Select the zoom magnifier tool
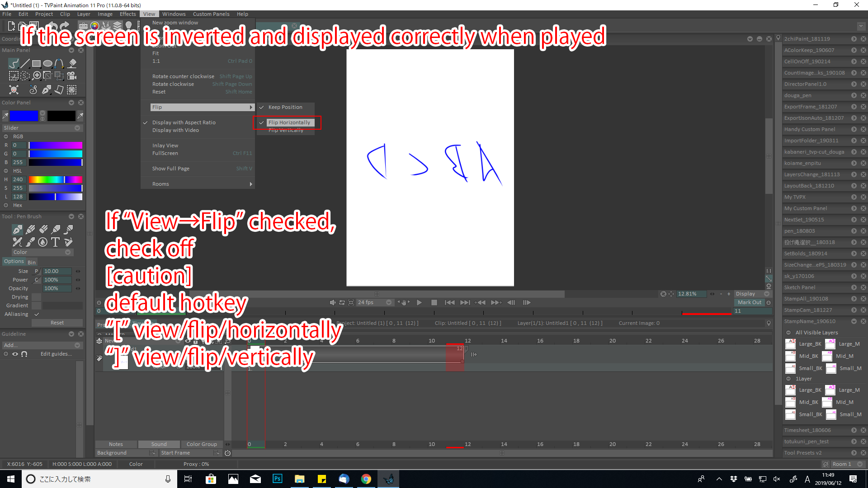This screenshot has width=868, height=488. click(37, 76)
